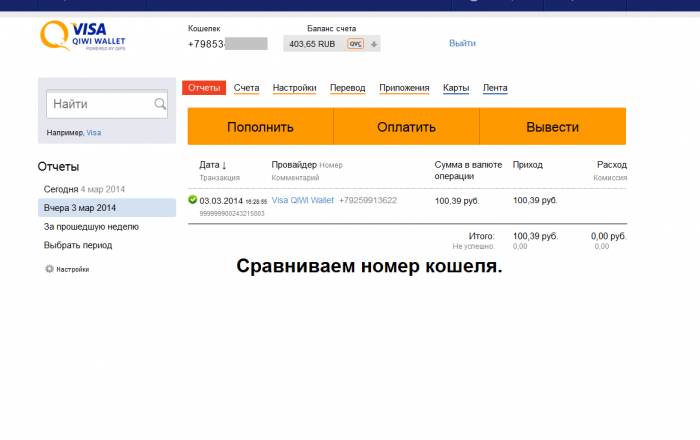Sort transactions by Дата column
The height and width of the screenshot is (440, 700).
pos(212,164)
